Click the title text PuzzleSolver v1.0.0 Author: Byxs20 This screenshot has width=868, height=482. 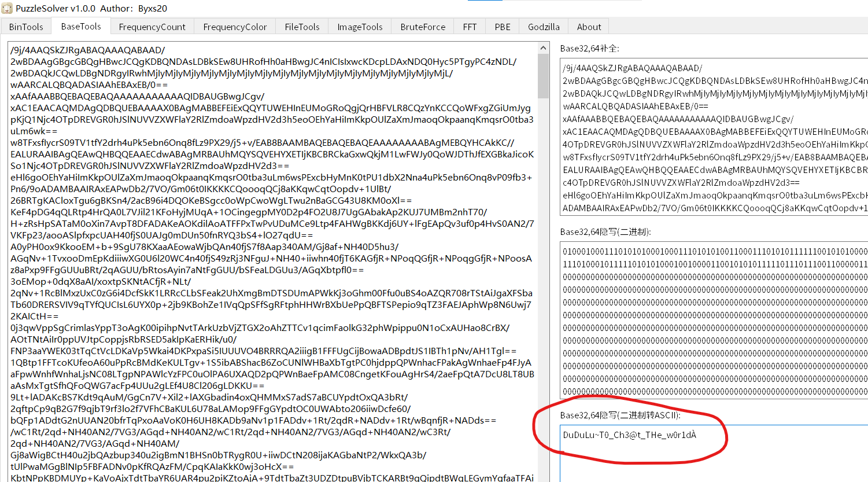(91, 8)
